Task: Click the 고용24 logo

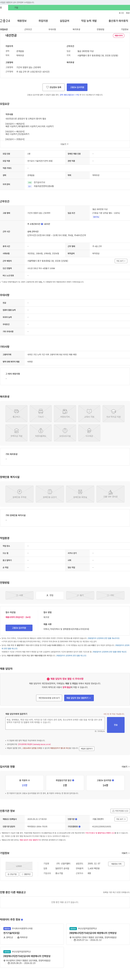Action: tap(5, 21)
